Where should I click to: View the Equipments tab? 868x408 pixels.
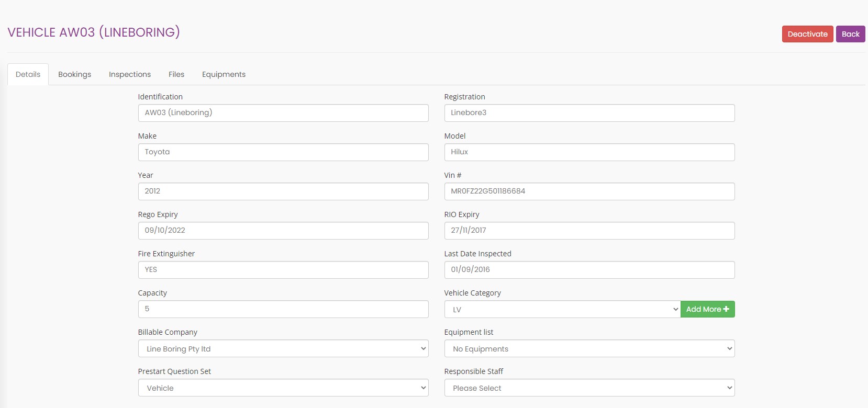point(224,74)
